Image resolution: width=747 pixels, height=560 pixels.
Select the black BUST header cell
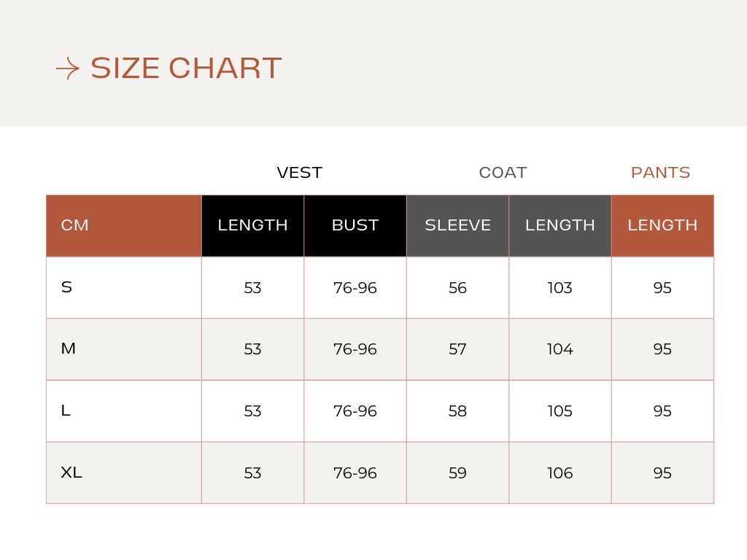click(x=355, y=226)
